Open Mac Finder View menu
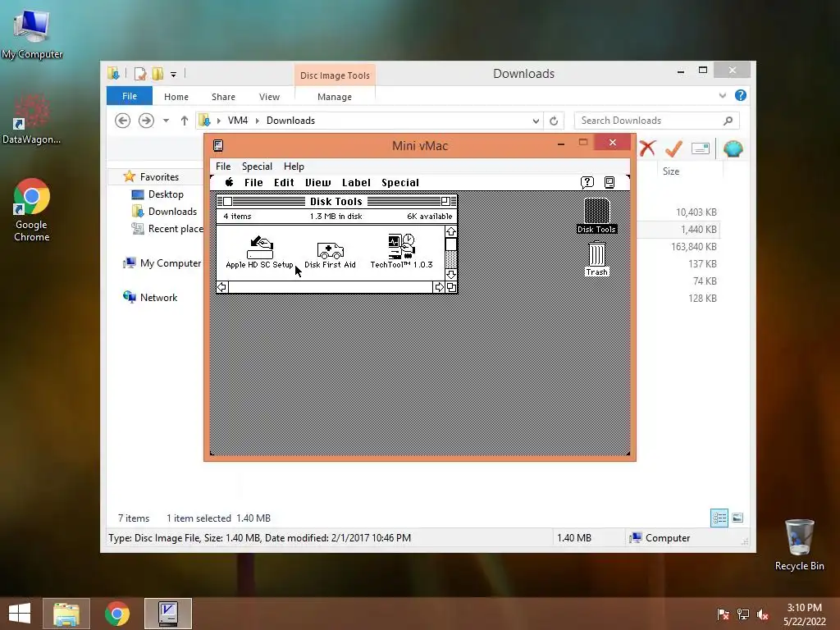 pyautogui.click(x=318, y=182)
